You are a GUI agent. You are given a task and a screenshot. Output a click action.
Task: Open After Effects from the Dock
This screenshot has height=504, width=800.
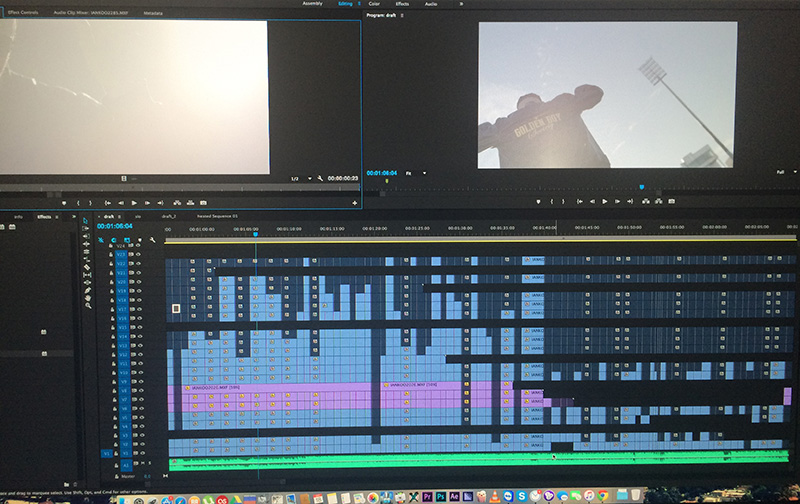454,496
